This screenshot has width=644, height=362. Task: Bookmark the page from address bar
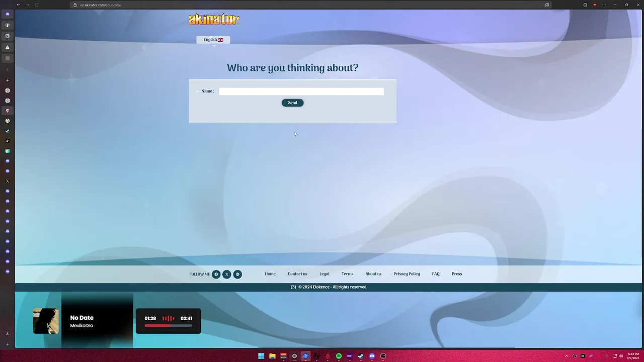(x=547, y=5)
